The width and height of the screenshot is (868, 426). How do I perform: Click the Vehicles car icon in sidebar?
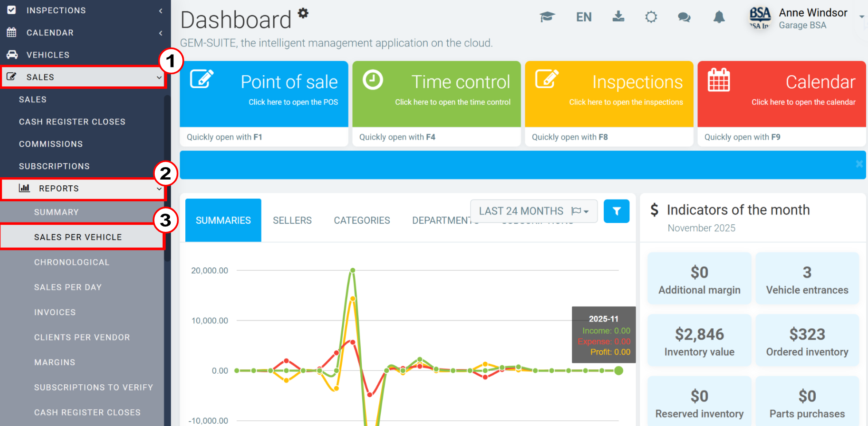click(x=12, y=55)
